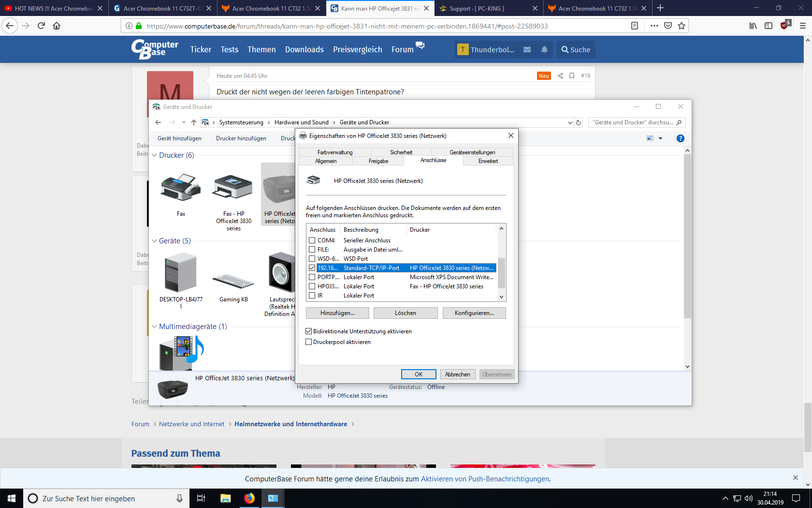Open recent locations dropdown beside forward arrow
Image resolution: width=812 pixels, height=508 pixels.
[184, 122]
